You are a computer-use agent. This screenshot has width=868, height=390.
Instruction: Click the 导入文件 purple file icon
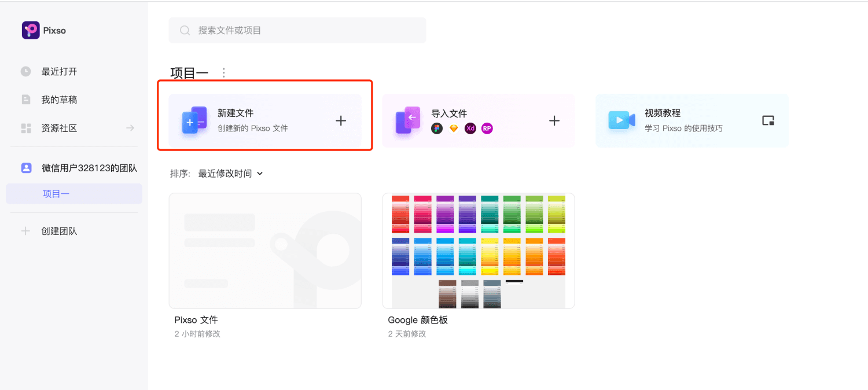pyautogui.click(x=408, y=120)
